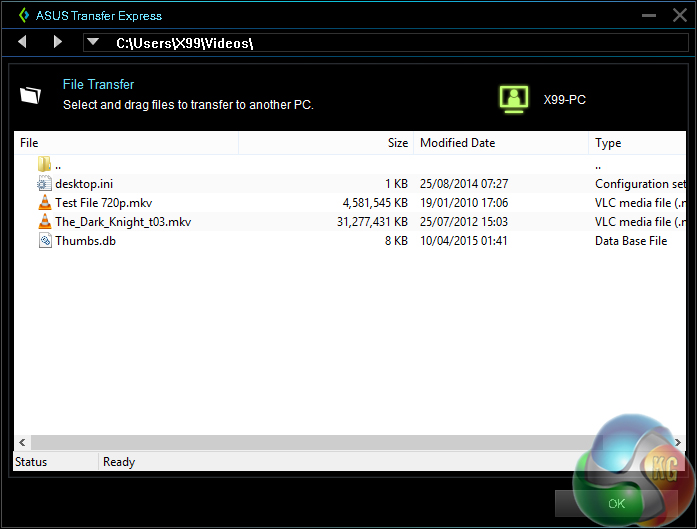Click the X99-PC computer name
This screenshot has height=529, width=697.
(x=565, y=100)
